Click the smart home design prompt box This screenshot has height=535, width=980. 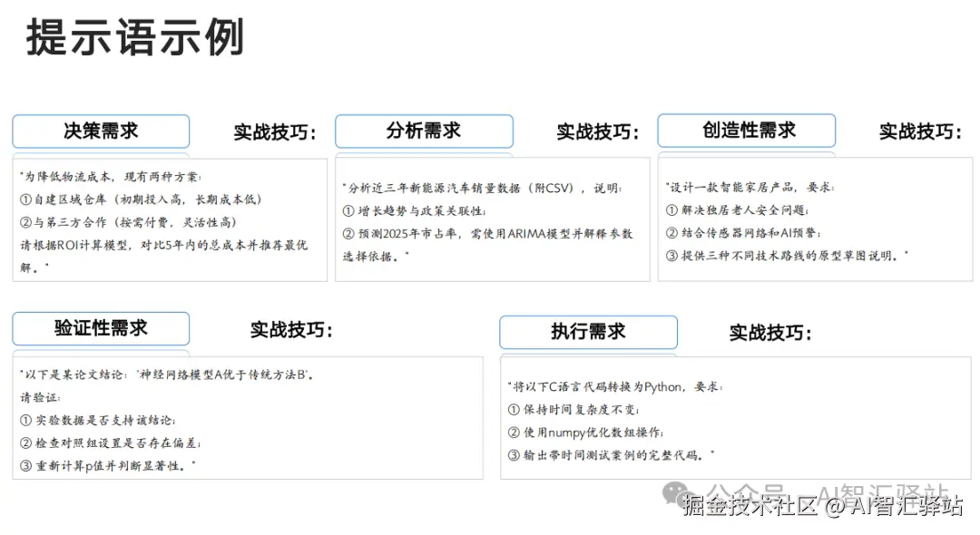[x=814, y=220]
